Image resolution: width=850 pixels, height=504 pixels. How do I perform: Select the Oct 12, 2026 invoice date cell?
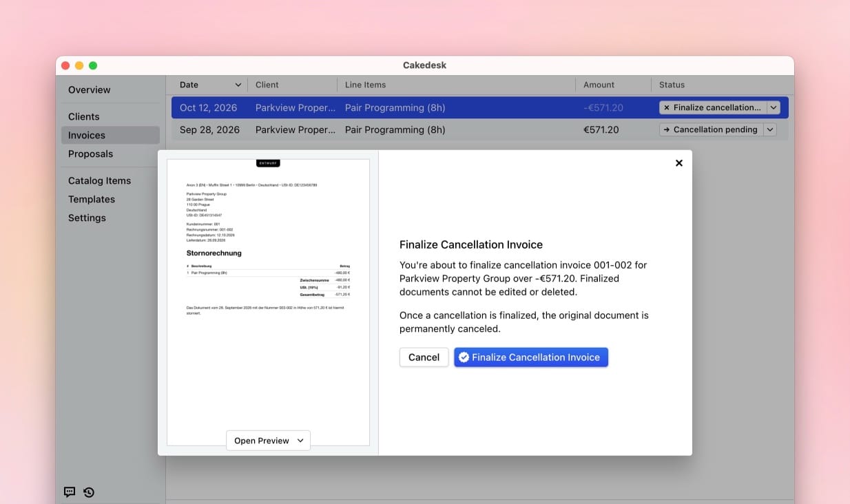[208, 107]
